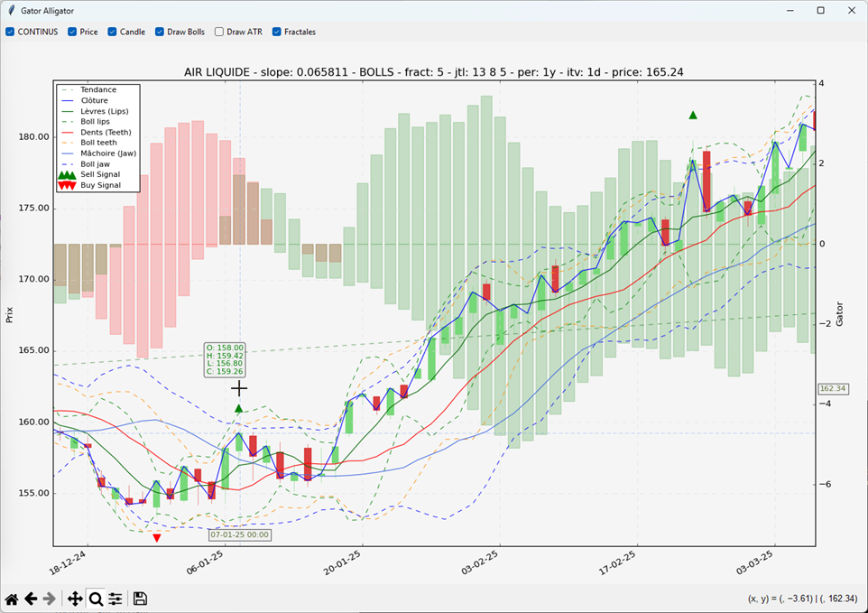Maximize the Gator Alligator window
Screen dimensions: 868x613
820,11
